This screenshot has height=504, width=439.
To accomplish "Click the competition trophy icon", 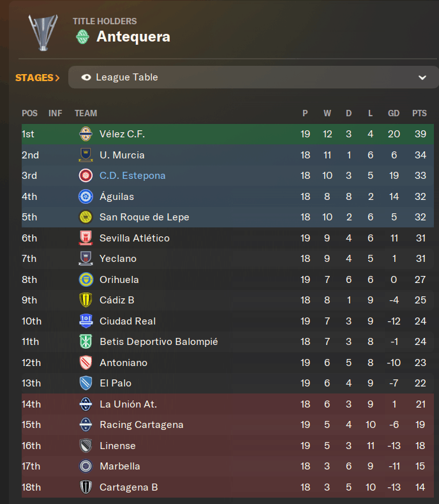I will (x=43, y=33).
